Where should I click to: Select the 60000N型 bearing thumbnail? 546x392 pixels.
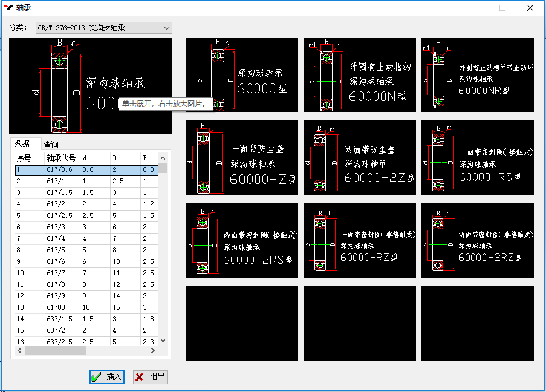[359, 75]
